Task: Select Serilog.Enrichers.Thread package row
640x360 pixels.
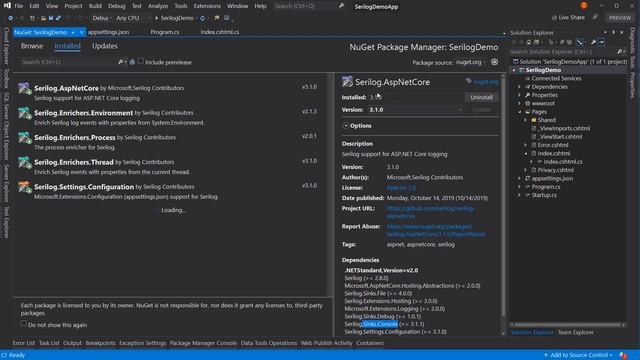Action: [x=168, y=167]
